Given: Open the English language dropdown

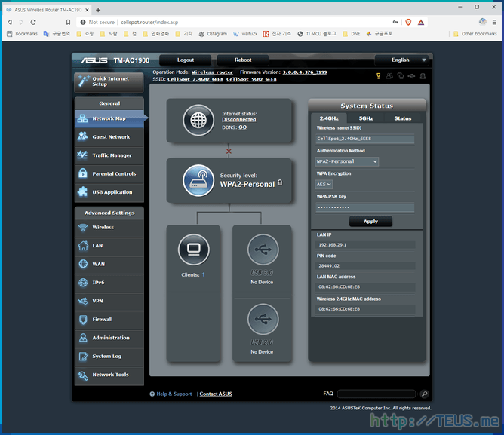Looking at the screenshot, I should tap(402, 60).
